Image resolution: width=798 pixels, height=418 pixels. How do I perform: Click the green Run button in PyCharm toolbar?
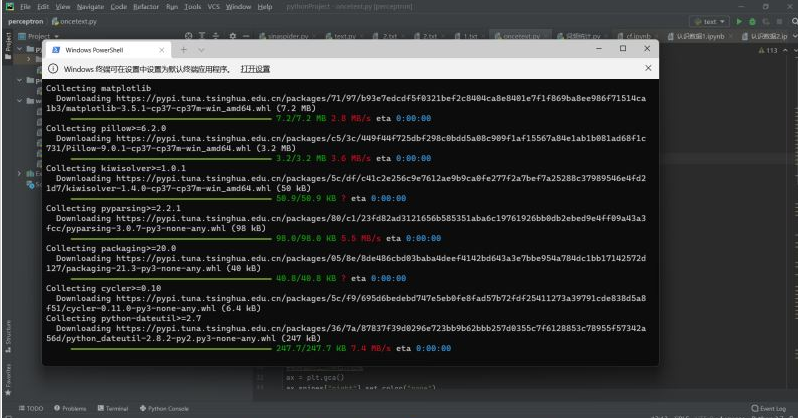click(x=739, y=21)
